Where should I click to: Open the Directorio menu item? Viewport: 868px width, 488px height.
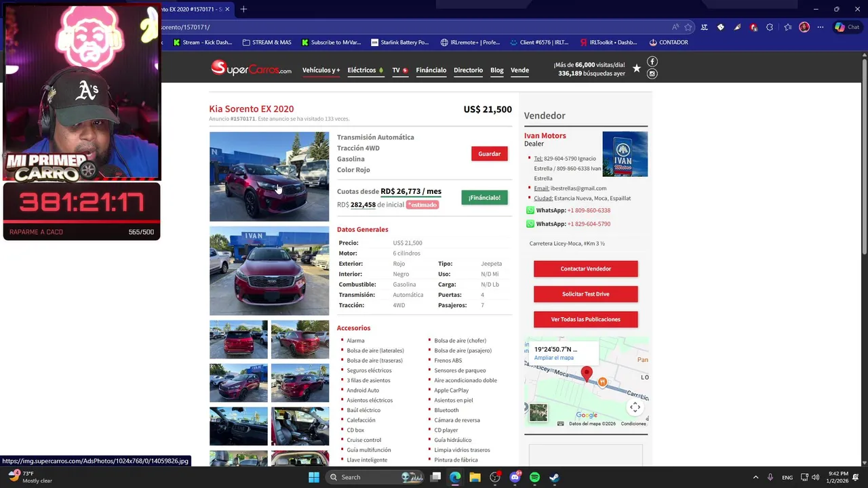[x=468, y=70]
